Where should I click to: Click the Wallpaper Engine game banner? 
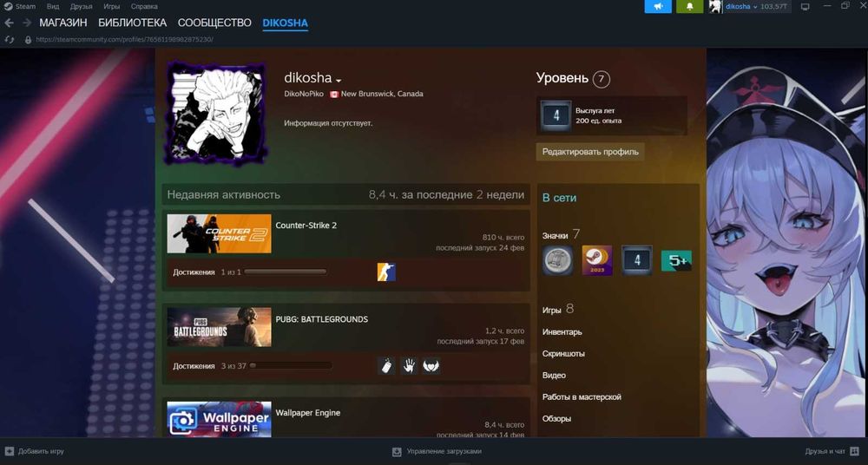220,419
